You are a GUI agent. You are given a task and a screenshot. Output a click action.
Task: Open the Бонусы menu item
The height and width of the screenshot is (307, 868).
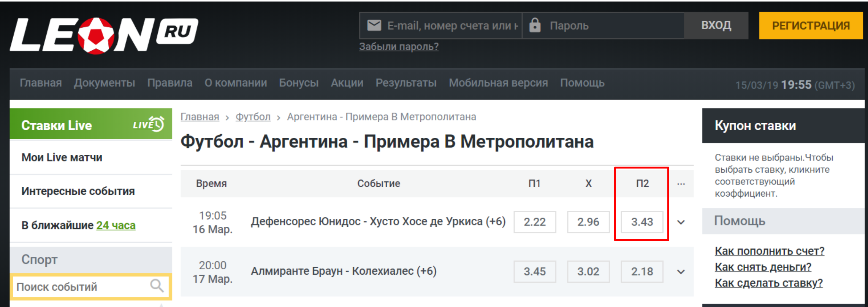click(x=299, y=83)
